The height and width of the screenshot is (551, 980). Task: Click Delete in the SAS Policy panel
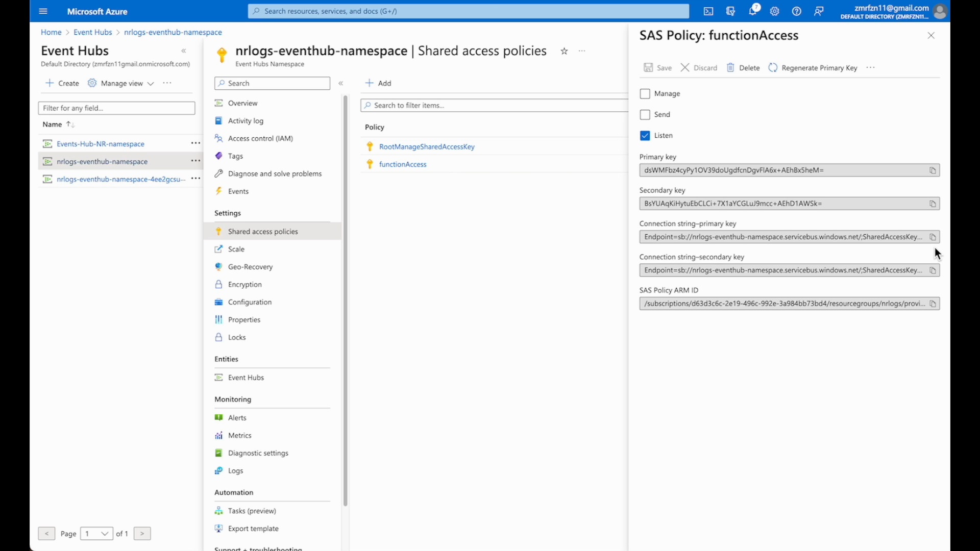pos(743,68)
